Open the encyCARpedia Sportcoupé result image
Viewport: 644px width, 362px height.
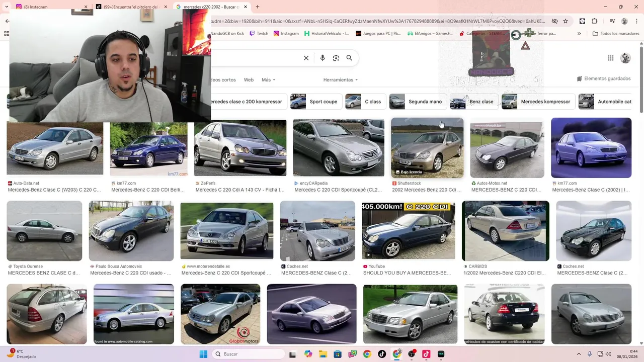pyautogui.click(x=339, y=148)
